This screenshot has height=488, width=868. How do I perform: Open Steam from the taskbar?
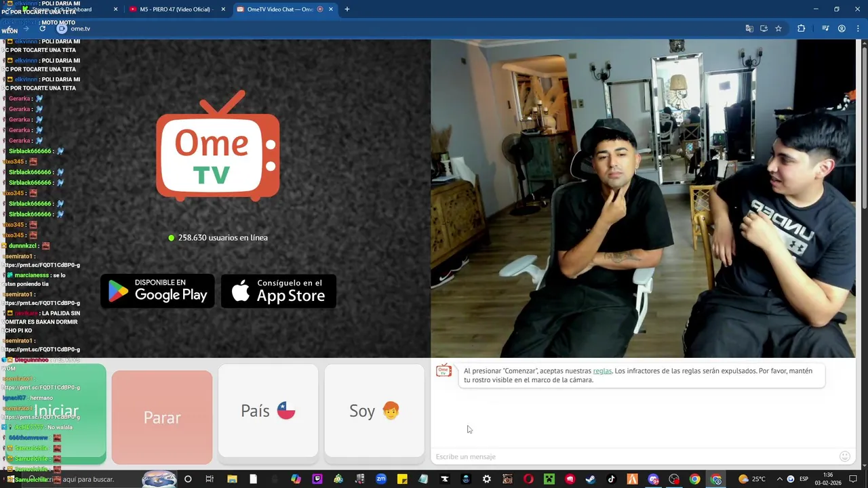pos(591,479)
